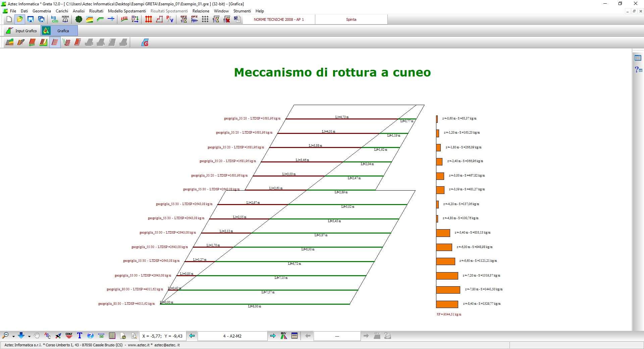The width and height of the screenshot is (644, 349).
Task: Switch to the Input Grafico tab
Action: click(x=22, y=31)
